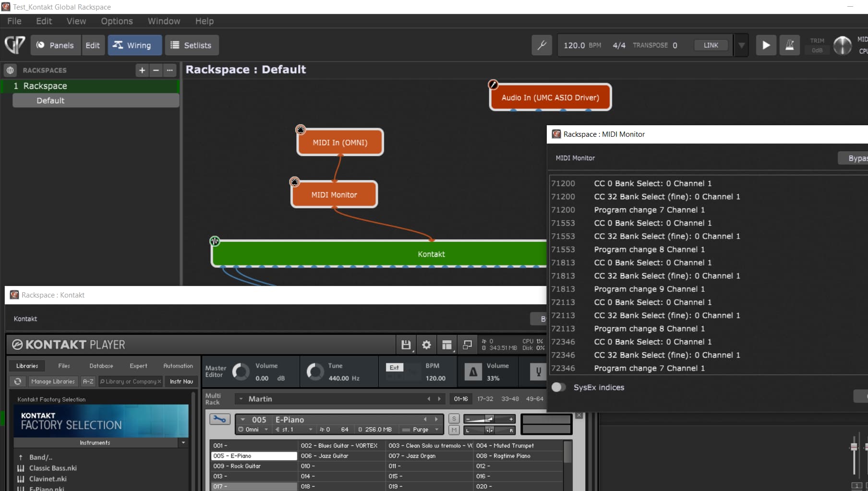Select the Default variation
The image size is (868, 491).
pyautogui.click(x=96, y=100)
